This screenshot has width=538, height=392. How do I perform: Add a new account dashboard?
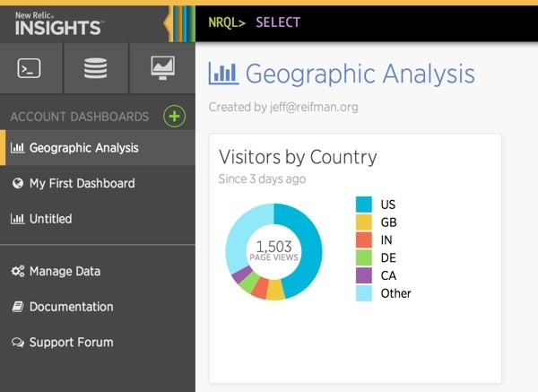174,117
